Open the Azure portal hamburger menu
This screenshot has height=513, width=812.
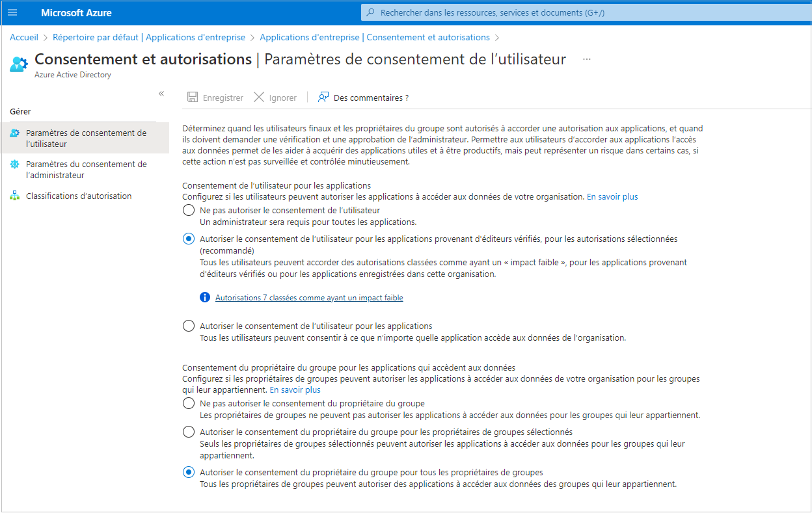[x=12, y=13]
